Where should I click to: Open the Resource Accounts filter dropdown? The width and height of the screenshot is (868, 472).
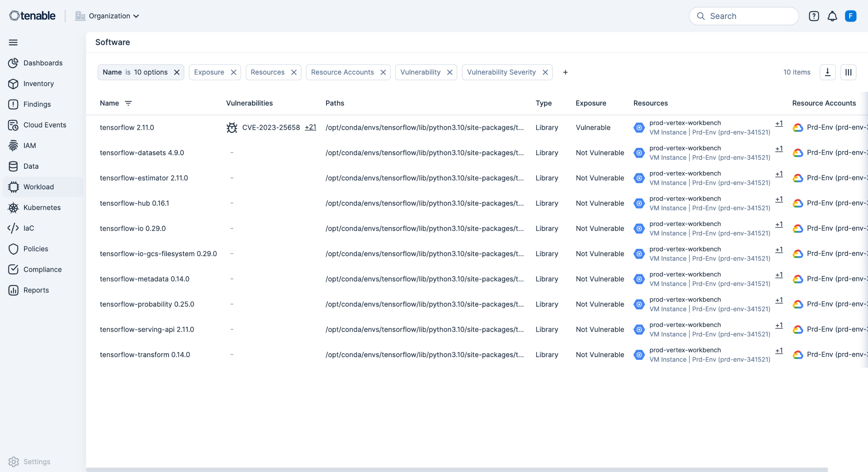coord(342,72)
